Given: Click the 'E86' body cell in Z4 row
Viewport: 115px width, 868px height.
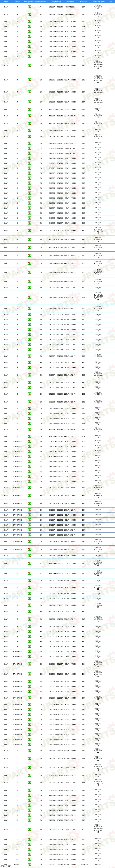Looking at the screenshot, I should click(x=84, y=859).
